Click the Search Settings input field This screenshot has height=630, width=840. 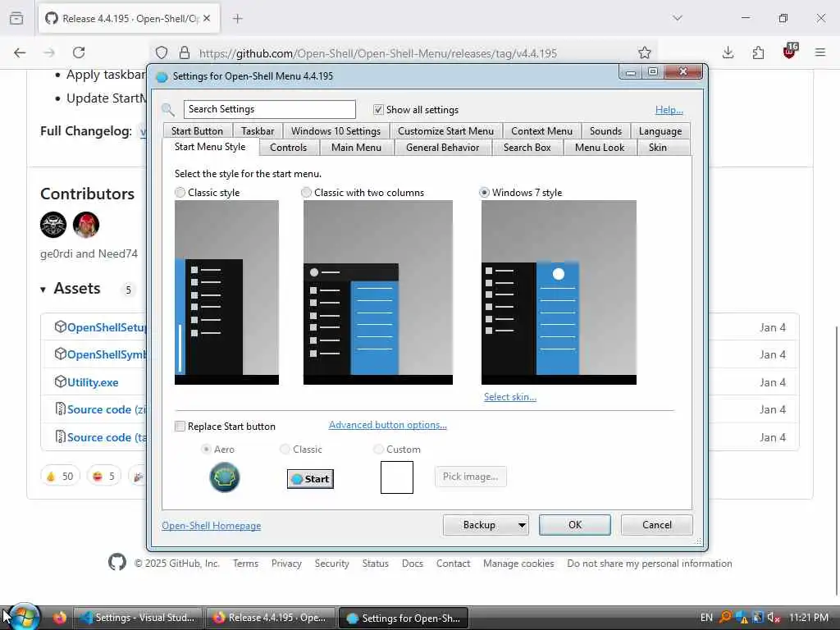coord(269,109)
